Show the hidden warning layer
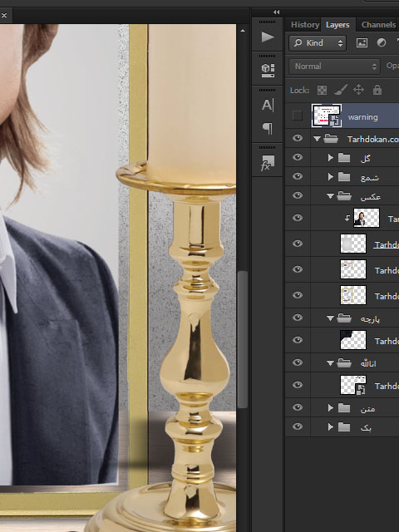Screen dimensions: 399x532 tap(298, 116)
